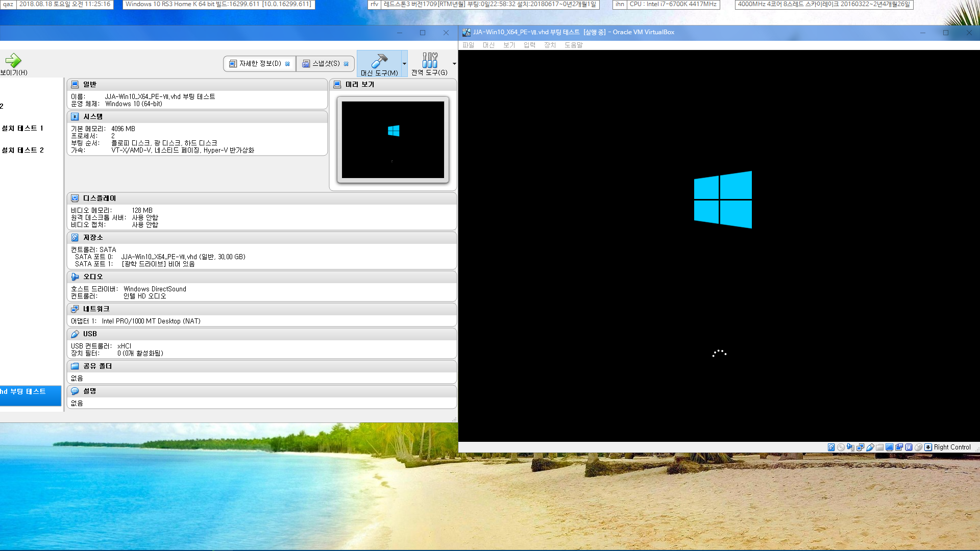Viewport: 980px width, 551px height.
Task: Click the Shared Folders (공유 폴더) folder icon
Action: click(75, 366)
